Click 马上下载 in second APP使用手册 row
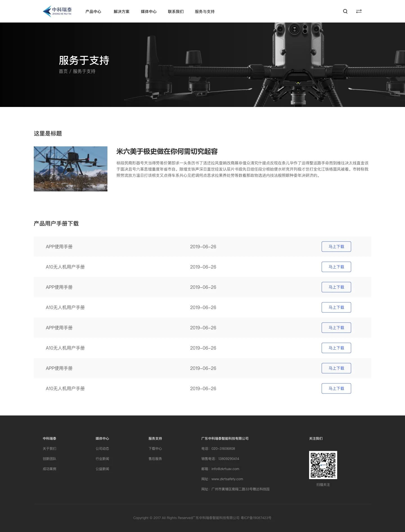This screenshot has height=532, width=405. (336, 287)
